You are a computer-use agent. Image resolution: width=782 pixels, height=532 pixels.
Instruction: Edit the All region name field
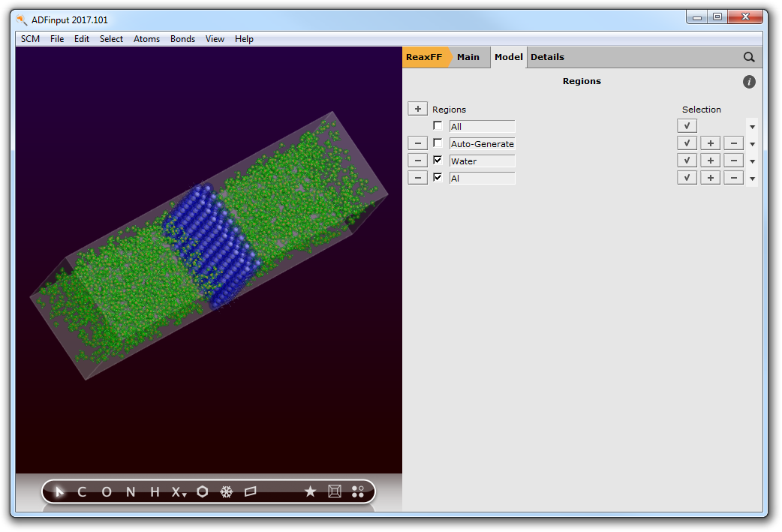click(x=482, y=127)
